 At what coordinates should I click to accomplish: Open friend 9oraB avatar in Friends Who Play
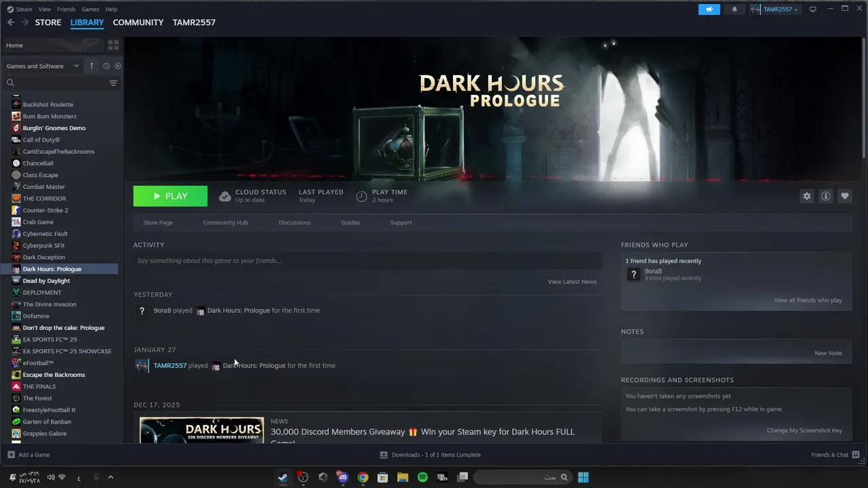pos(633,274)
